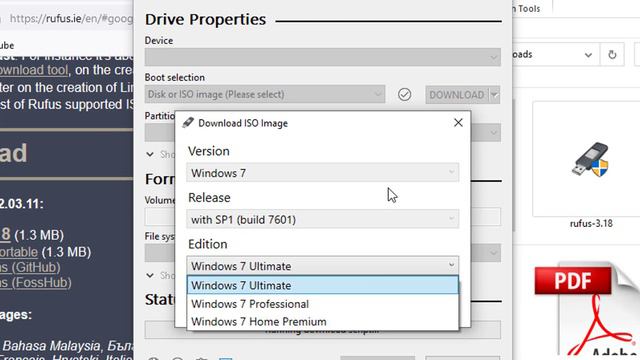The height and width of the screenshot is (360, 640).
Task: Open the rufus-3.18 file in Explorer
Action: click(591, 165)
